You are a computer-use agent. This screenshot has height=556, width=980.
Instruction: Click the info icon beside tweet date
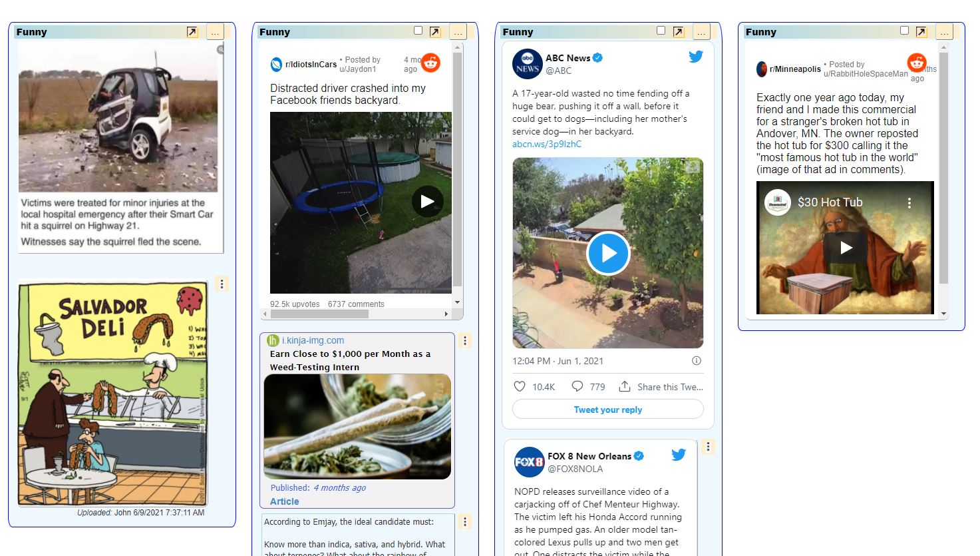coord(697,361)
